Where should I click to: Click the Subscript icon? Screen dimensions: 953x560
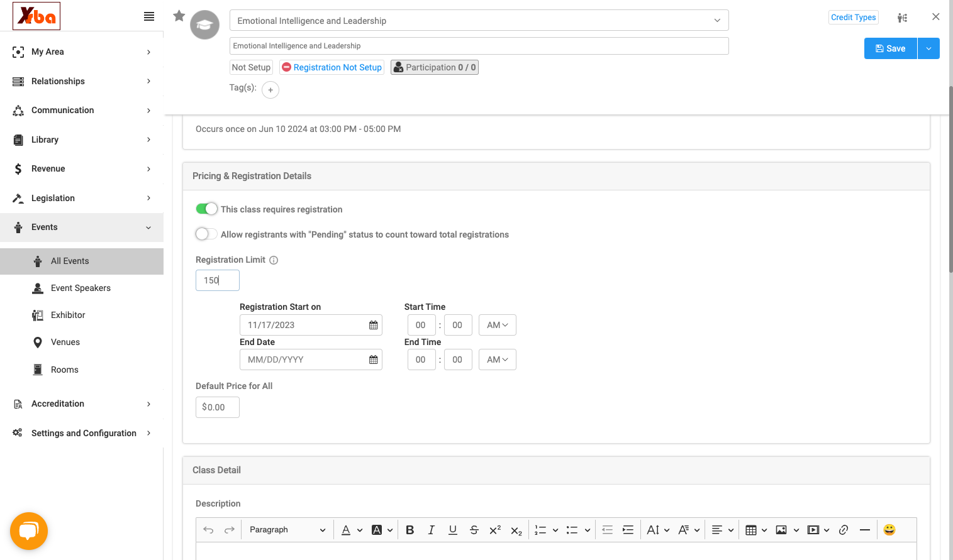(x=516, y=530)
